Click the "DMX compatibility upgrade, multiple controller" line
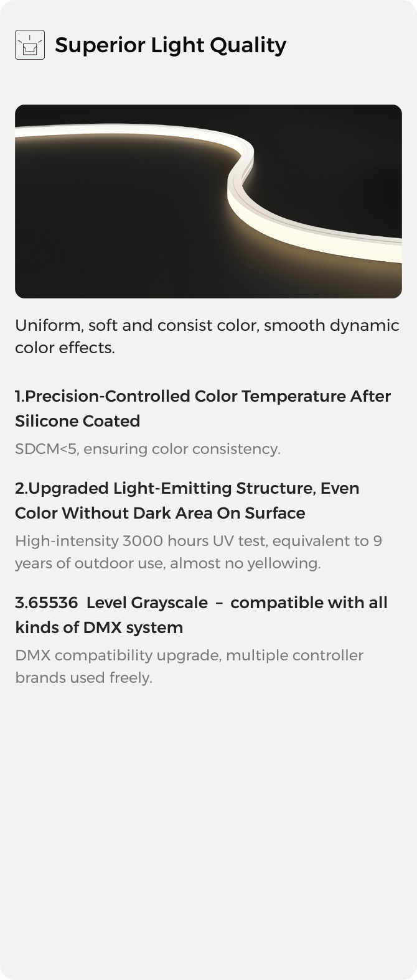The height and width of the screenshot is (980, 417). pos(189,655)
